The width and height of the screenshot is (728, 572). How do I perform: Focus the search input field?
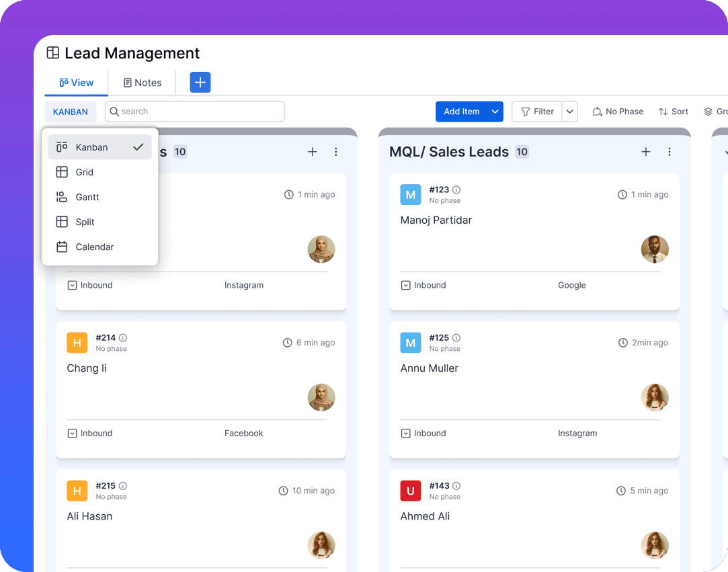[x=194, y=112]
